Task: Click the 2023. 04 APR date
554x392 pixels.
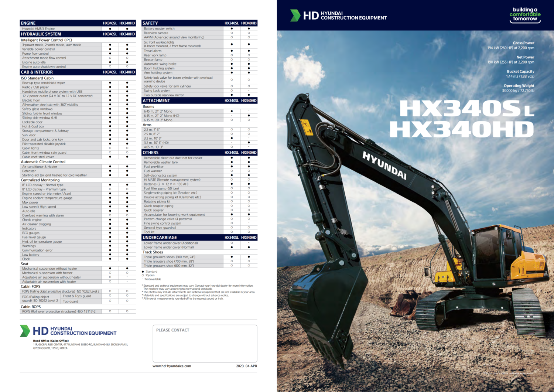Action: [x=247, y=366]
